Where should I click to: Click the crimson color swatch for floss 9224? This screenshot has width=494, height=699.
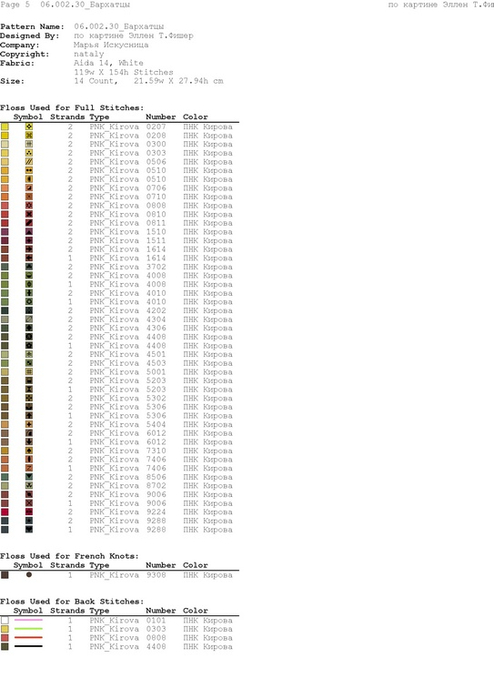tap(5, 512)
